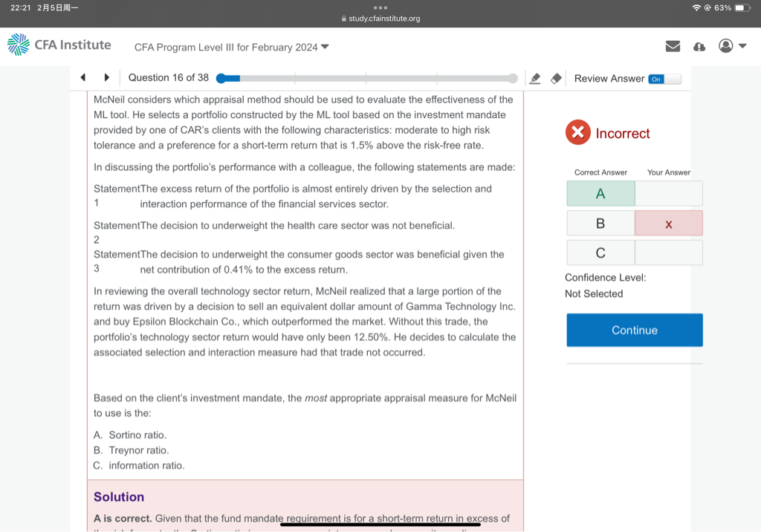Click the CFA Institute logo

pyautogui.click(x=59, y=45)
